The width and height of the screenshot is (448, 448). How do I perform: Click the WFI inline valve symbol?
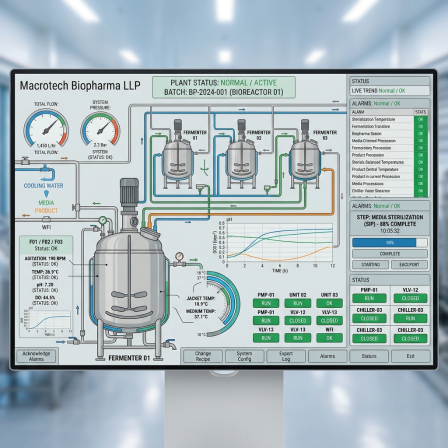pos(46,219)
